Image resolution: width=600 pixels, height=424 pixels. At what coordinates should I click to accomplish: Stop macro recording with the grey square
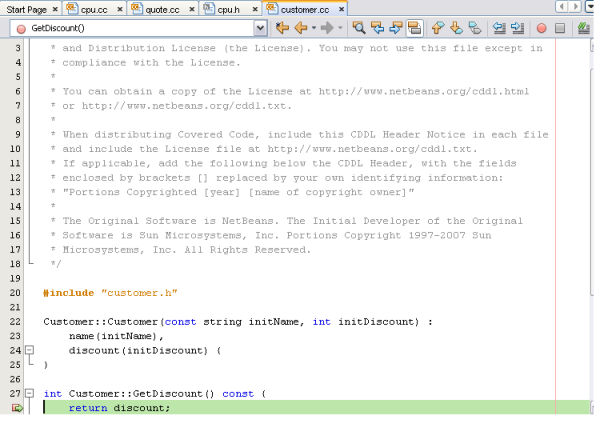tap(560, 28)
